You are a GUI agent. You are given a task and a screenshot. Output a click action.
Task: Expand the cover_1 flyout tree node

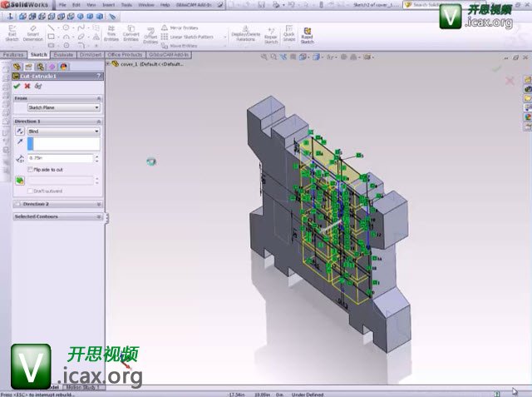(x=108, y=63)
